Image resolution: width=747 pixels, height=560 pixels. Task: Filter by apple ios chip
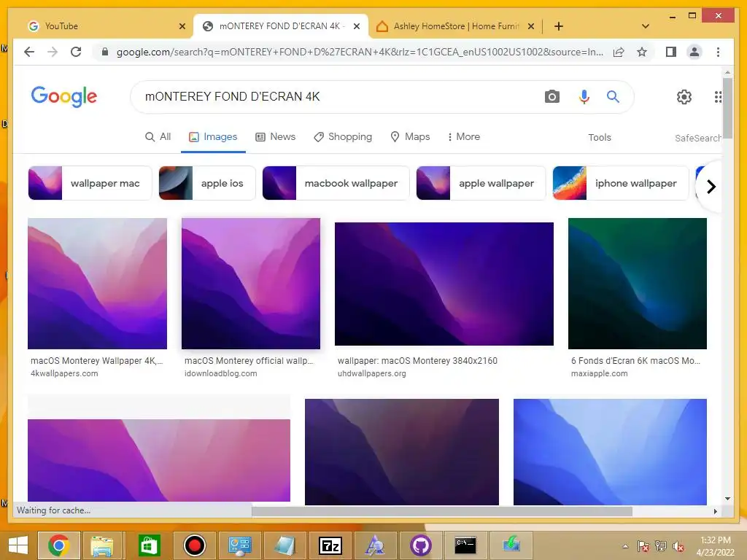pyautogui.click(x=206, y=183)
